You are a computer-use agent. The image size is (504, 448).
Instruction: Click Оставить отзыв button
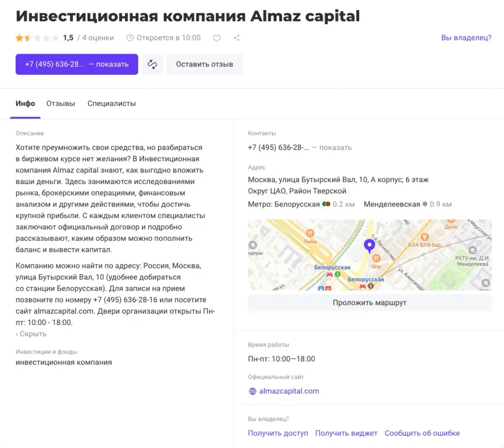(204, 64)
